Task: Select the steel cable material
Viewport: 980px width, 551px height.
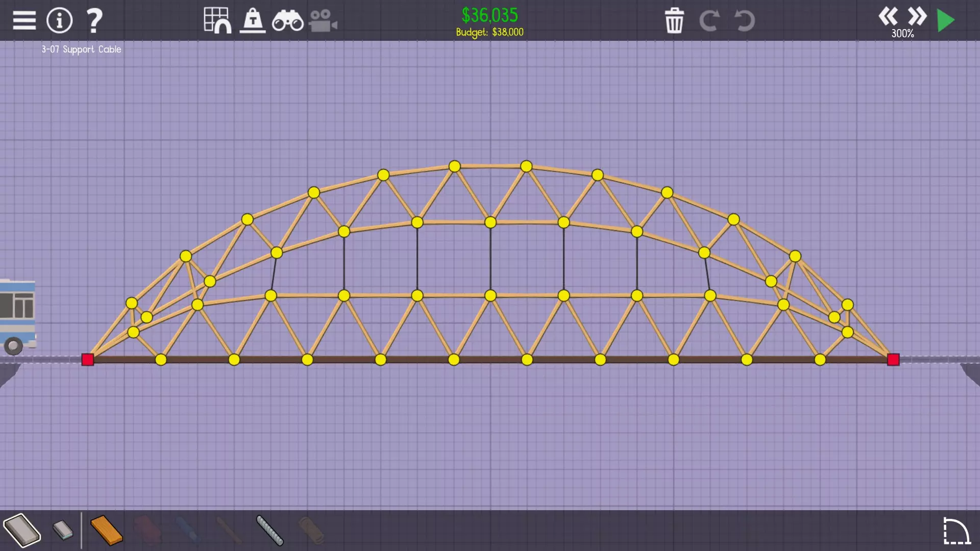Action: coord(269,531)
